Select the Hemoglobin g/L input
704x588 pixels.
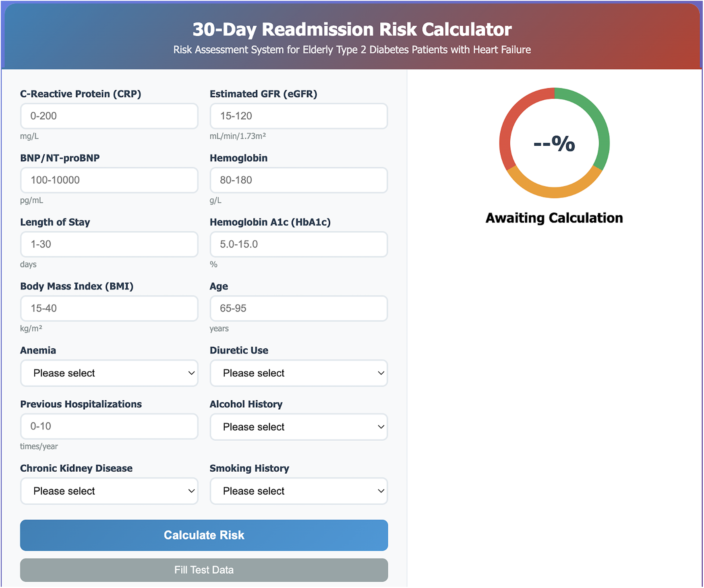tap(298, 180)
